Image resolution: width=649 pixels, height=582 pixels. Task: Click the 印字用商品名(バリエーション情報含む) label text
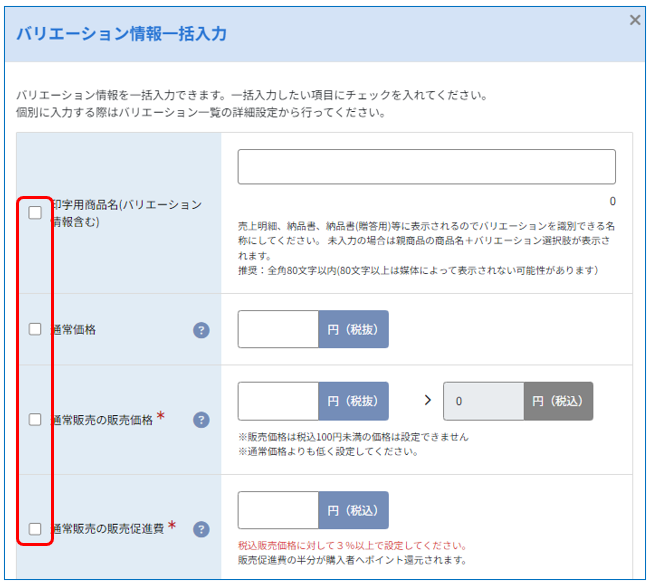(126, 213)
